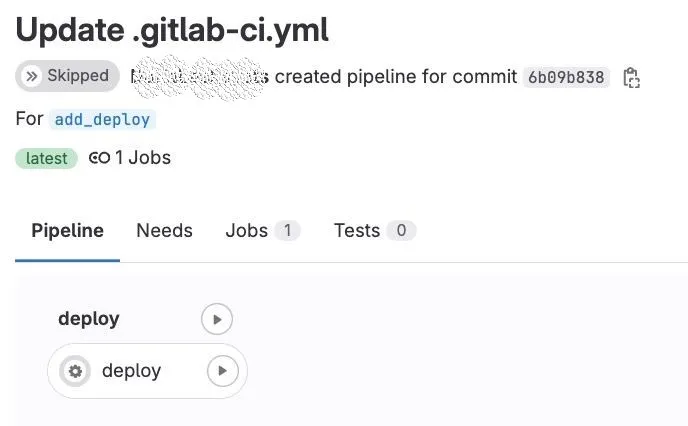
Task: Click the manual gear status icon on the deploy job
Action: (x=73, y=371)
